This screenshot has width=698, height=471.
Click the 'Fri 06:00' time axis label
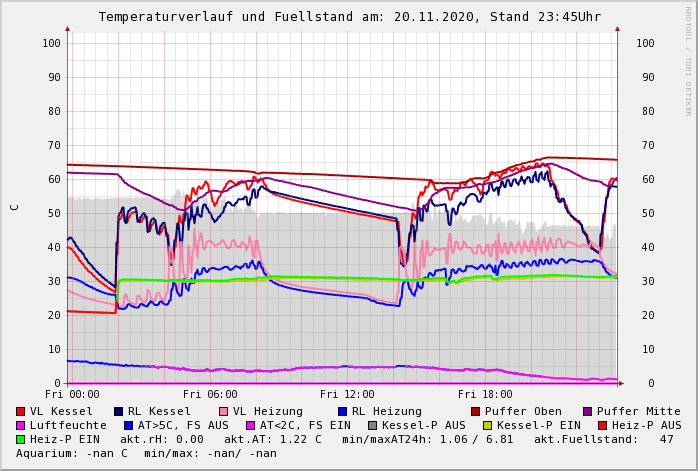pyautogui.click(x=210, y=394)
